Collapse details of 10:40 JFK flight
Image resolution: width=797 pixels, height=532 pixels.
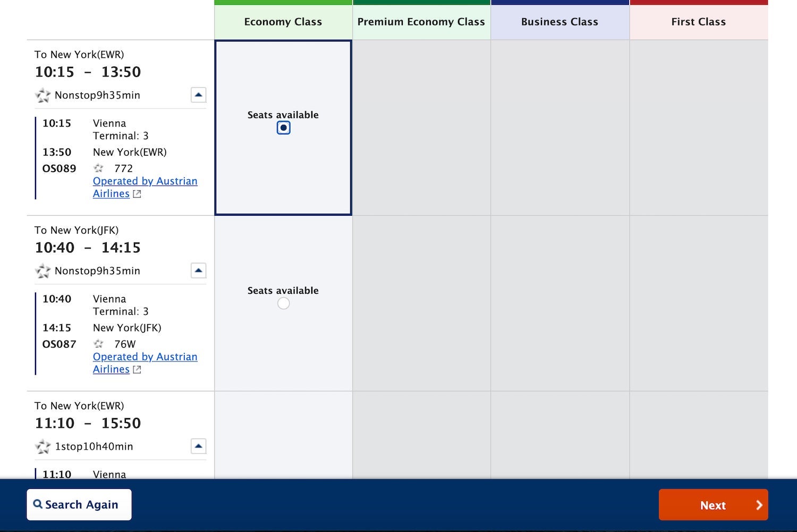[x=198, y=271]
